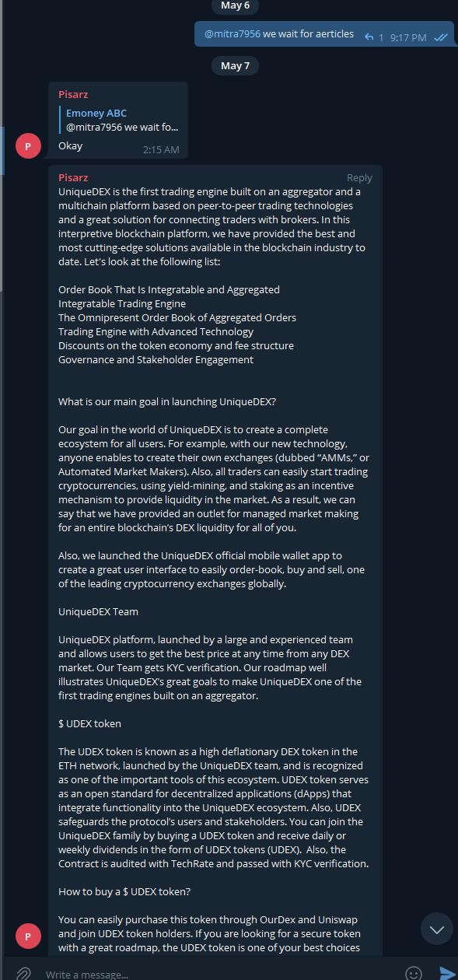458x980 pixels.
Task: Click the double-check read status icon
Action: point(441,37)
